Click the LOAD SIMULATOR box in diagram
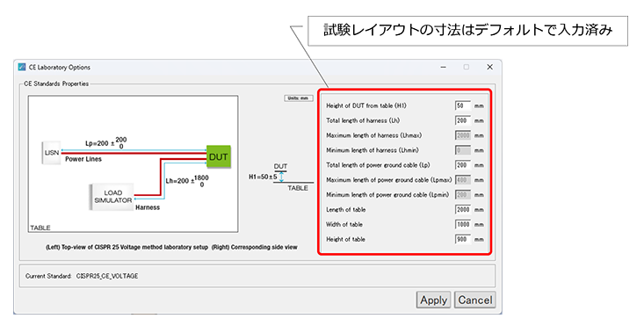644x333 pixels. [112, 197]
